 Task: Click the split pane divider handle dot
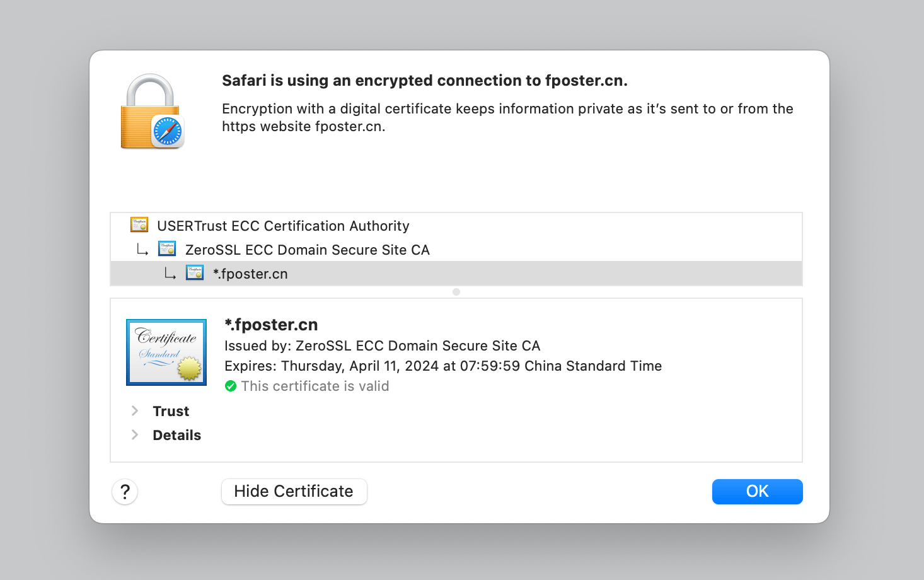pyautogui.click(x=456, y=292)
